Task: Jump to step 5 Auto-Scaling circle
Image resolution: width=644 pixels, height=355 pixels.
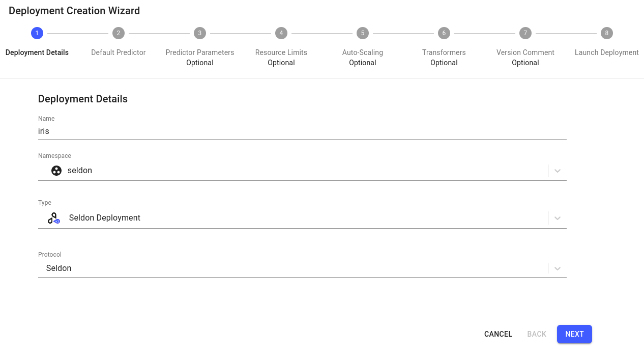Action: [x=363, y=33]
